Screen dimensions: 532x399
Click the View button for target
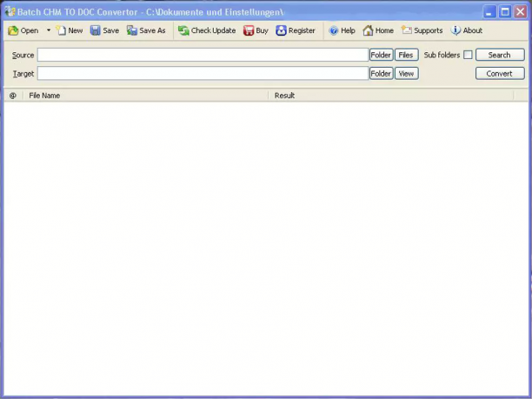pyautogui.click(x=406, y=73)
